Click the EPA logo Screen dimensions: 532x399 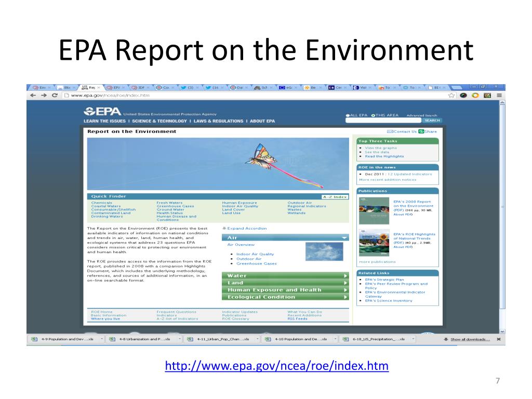102,111
